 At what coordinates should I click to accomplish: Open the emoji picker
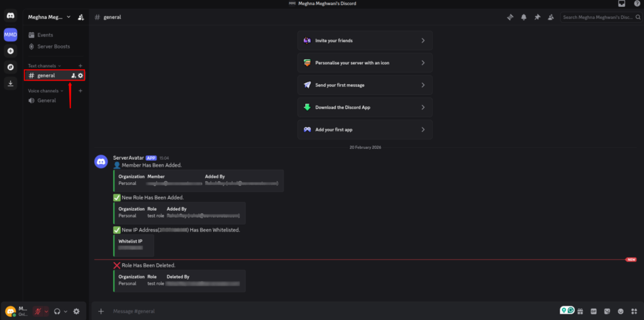tap(621, 311)
